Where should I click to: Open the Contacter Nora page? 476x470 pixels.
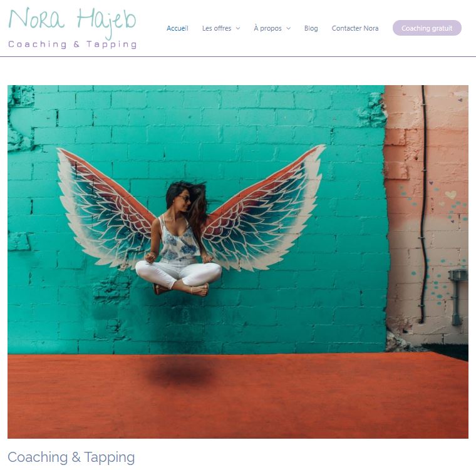[355, 28]
